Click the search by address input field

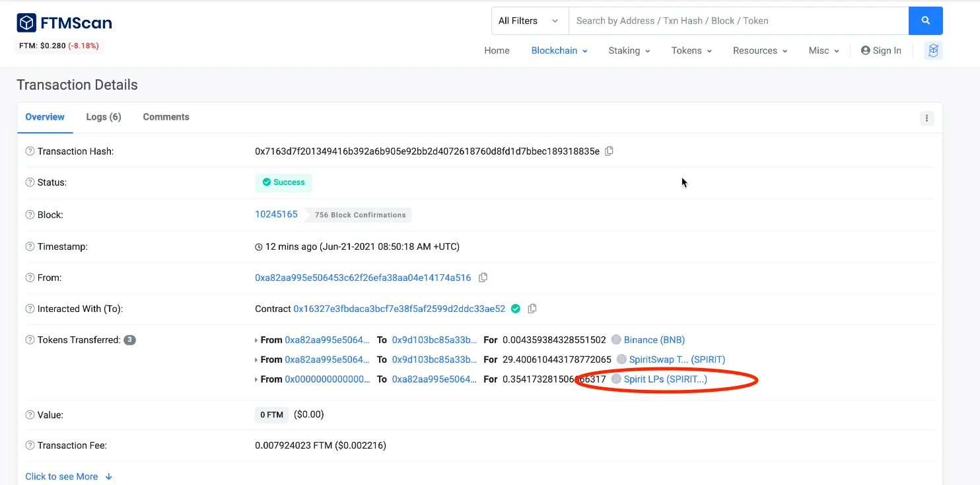738,20
